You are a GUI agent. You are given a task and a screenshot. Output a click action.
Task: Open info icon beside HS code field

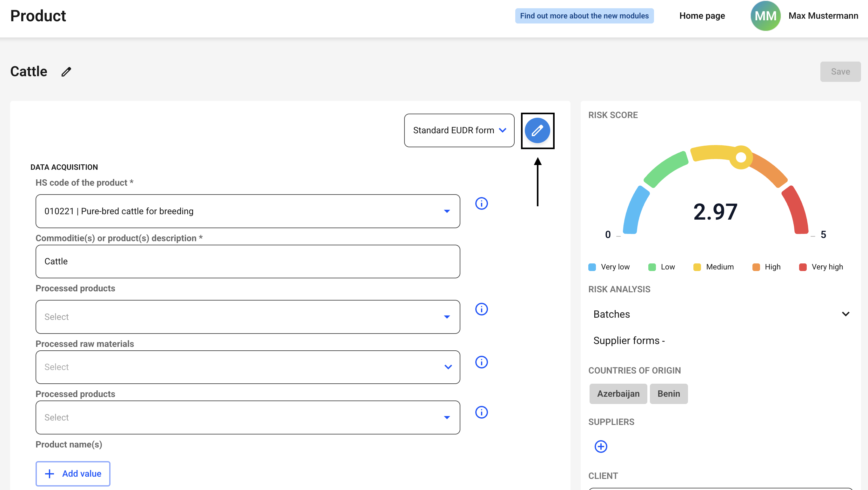pos(481,203)
